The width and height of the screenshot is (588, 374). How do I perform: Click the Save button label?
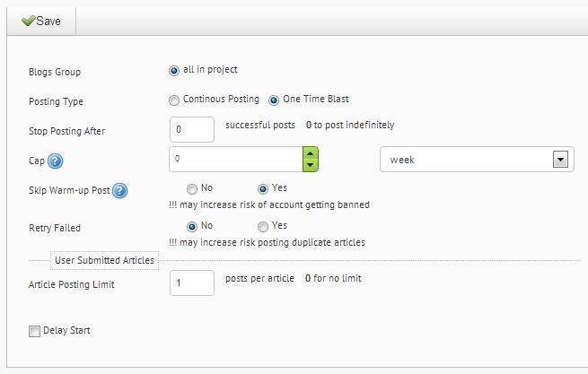click(48, 21)
